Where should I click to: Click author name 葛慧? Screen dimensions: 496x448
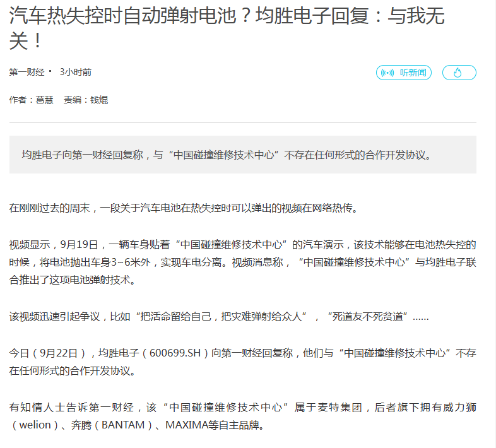[x=44, y=100]
